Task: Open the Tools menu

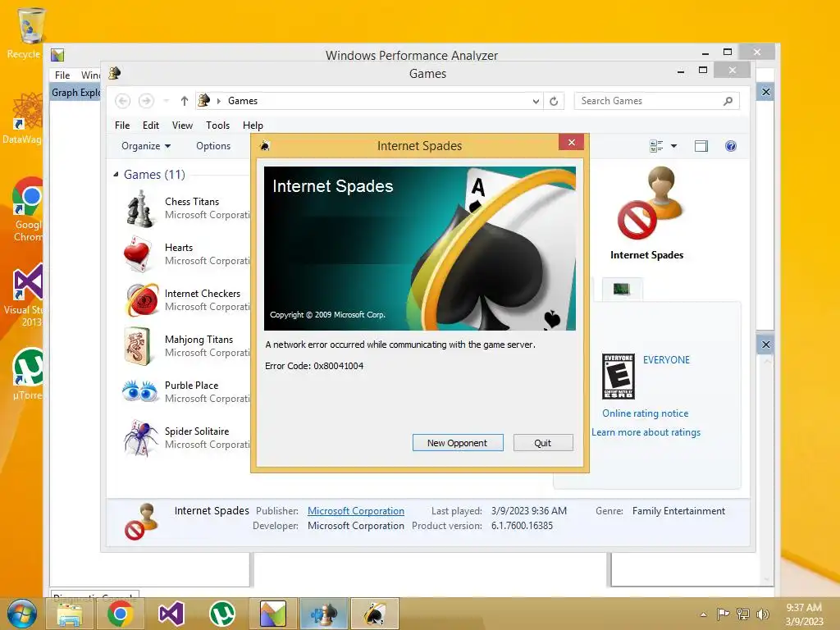Action: click(217, 126)
